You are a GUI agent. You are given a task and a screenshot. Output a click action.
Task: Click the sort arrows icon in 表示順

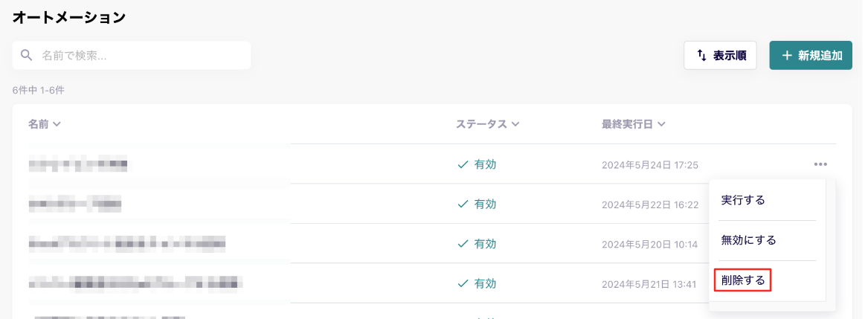tap(701, 55)
